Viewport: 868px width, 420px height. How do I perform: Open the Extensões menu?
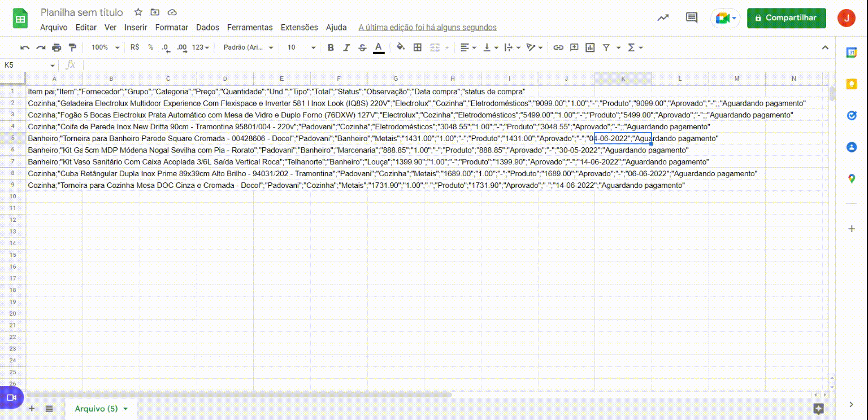300,27
